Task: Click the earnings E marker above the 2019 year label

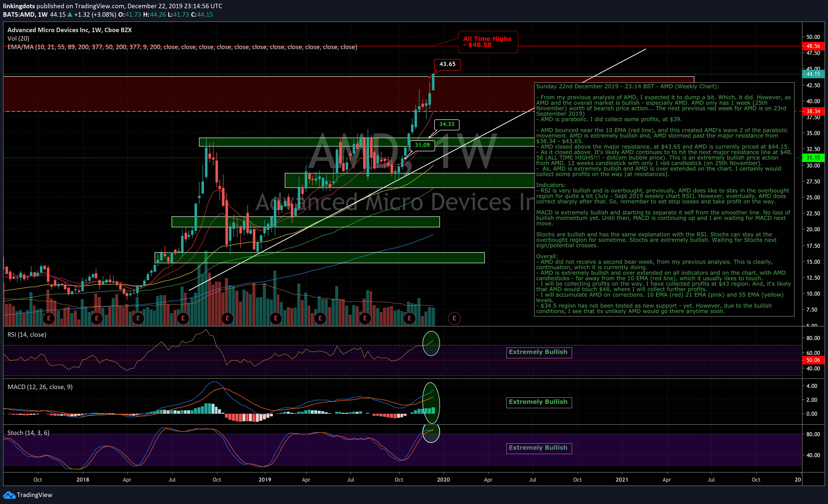Action: click(x=276, y=318)
